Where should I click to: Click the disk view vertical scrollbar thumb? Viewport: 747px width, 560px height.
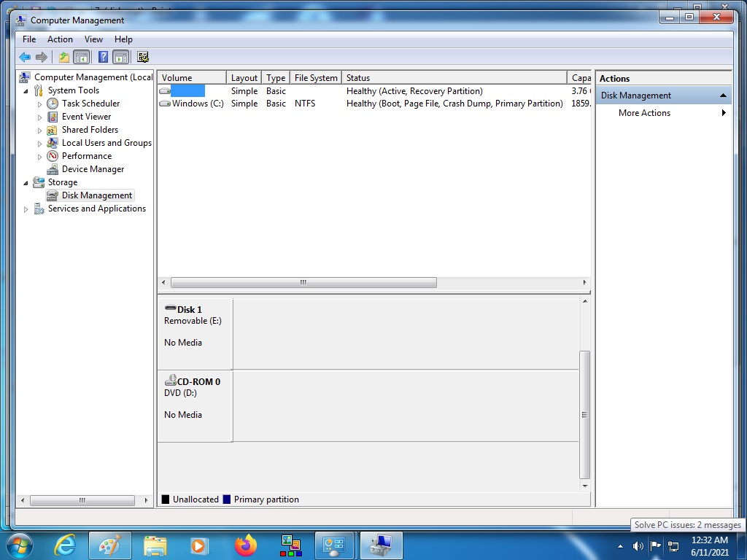[584, 415]
